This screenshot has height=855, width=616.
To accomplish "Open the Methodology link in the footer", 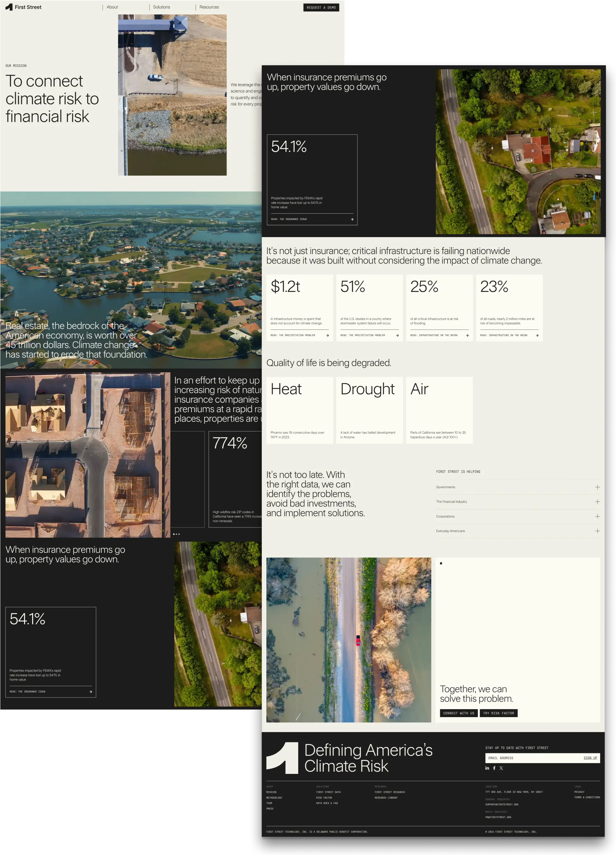I will tap(274, 798).
